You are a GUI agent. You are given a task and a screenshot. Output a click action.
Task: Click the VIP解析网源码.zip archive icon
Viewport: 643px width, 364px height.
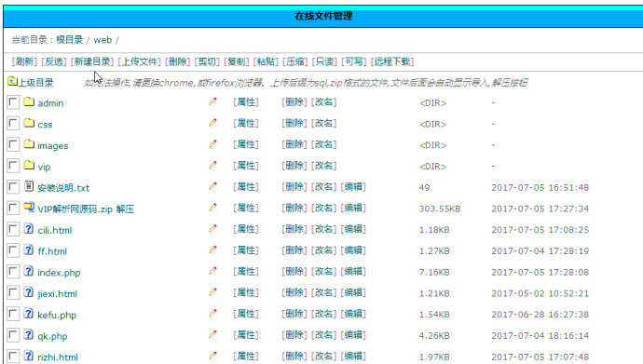pyautogui.click(x=29, y=208)
